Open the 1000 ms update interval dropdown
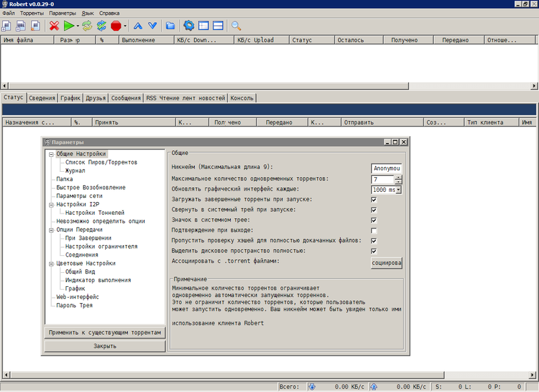The height and width of the screenshot is (392, 539). point(398,190)
